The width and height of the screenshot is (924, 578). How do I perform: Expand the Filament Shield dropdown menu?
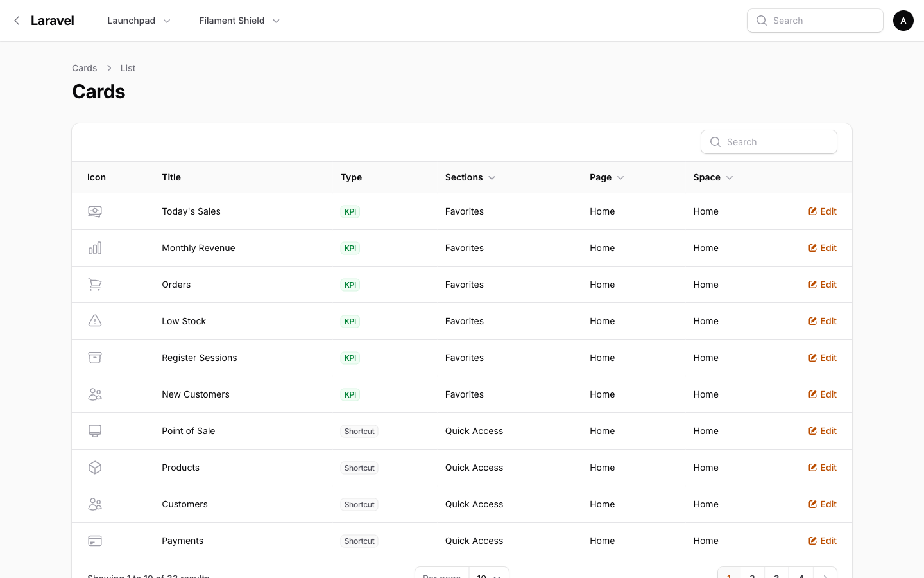click(239, 21)
